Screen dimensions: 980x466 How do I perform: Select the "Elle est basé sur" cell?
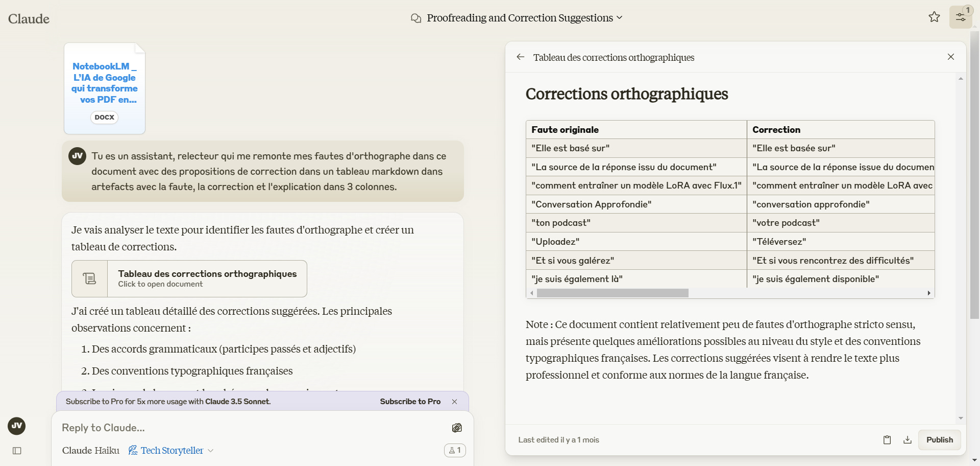tap(636, 148)
